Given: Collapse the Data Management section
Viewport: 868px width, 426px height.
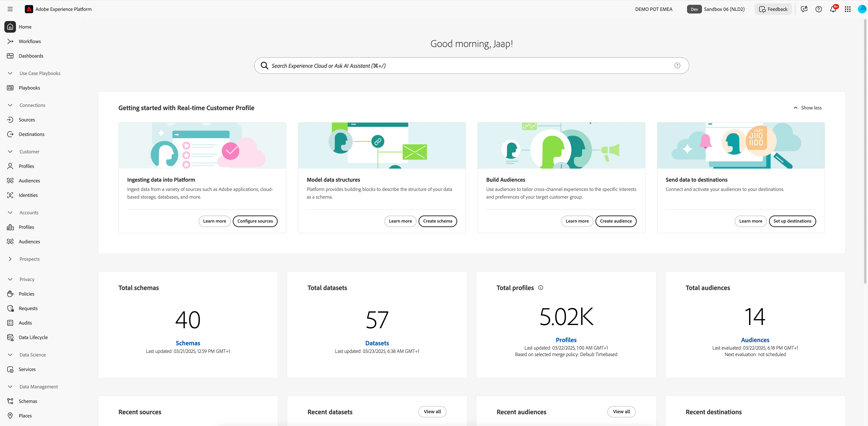Looking at the screenshot, I should [x=10, y=387].
